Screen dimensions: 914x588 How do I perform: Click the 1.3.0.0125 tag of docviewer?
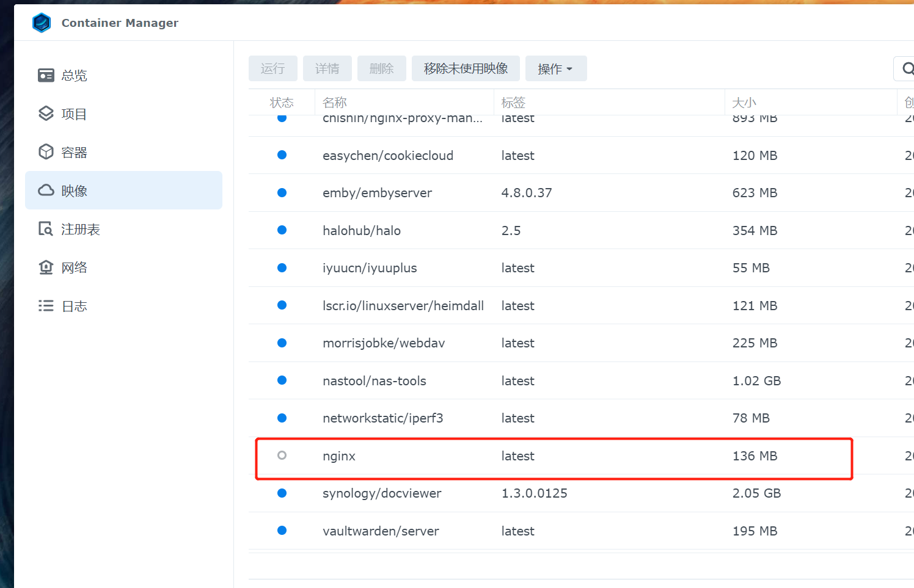[535, 493]
